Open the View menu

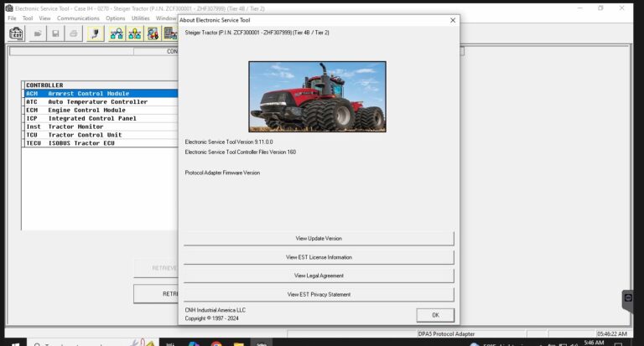[x=44, y=18]
